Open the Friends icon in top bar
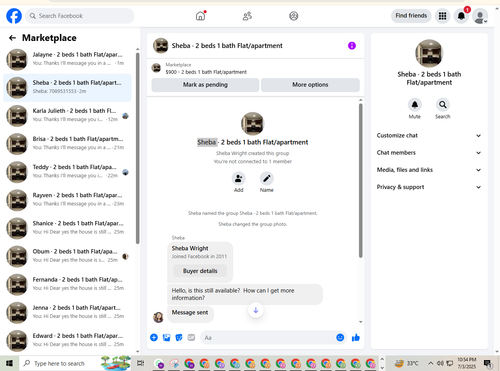 (x=247, y=16)
